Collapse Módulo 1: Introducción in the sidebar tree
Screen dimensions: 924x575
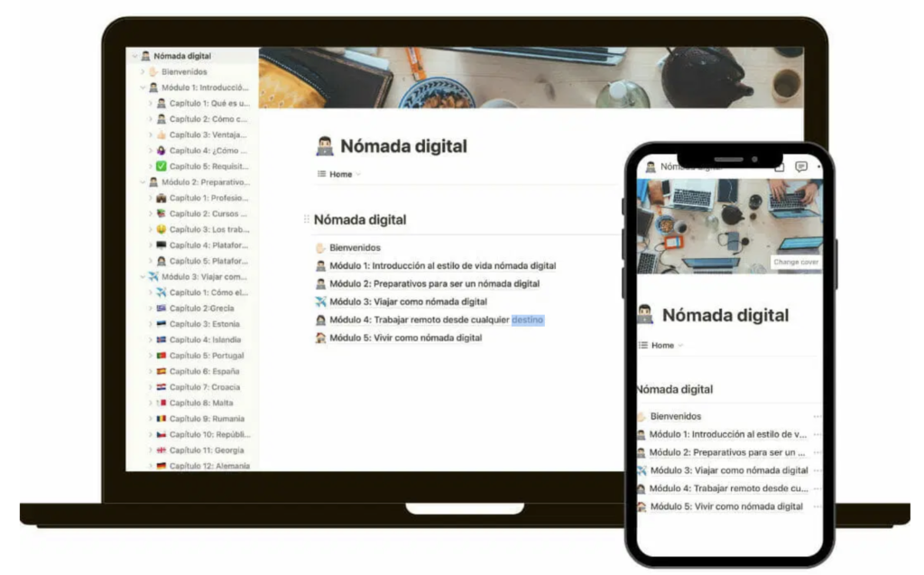coord(143,88)
